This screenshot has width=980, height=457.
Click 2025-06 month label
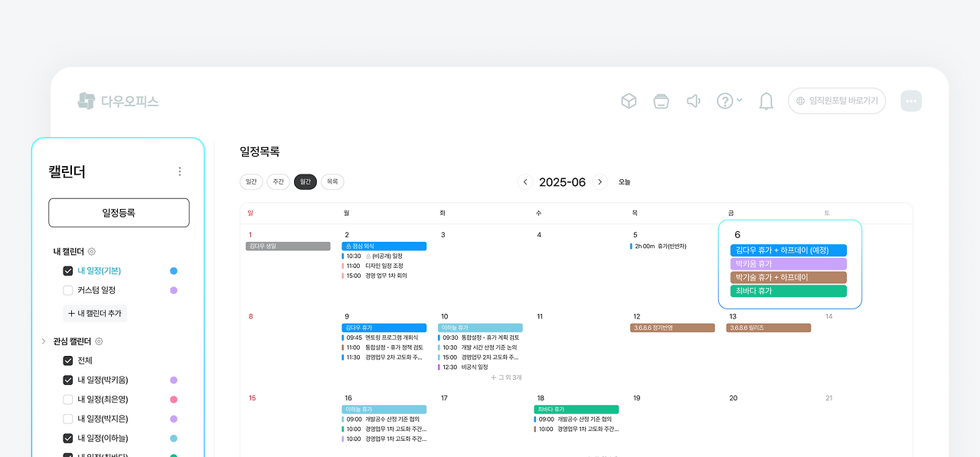pyautogui.click(x=563, y=182)
